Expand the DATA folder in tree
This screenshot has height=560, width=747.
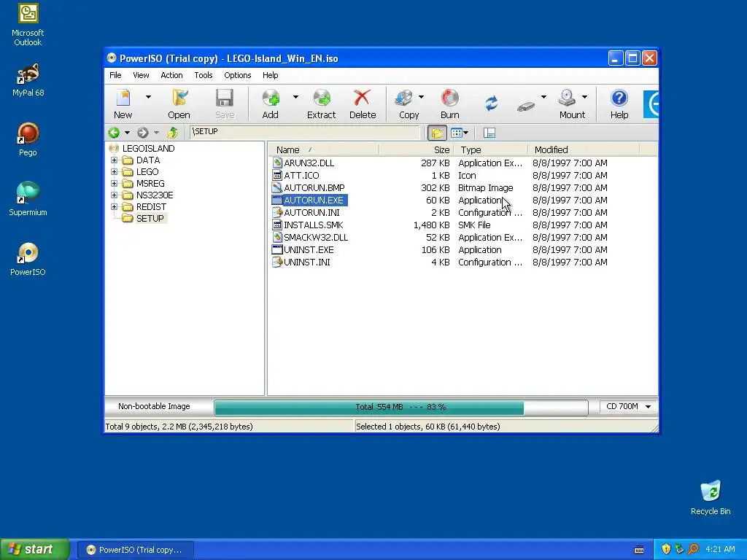pyautogui.click(x=114, y=160)
